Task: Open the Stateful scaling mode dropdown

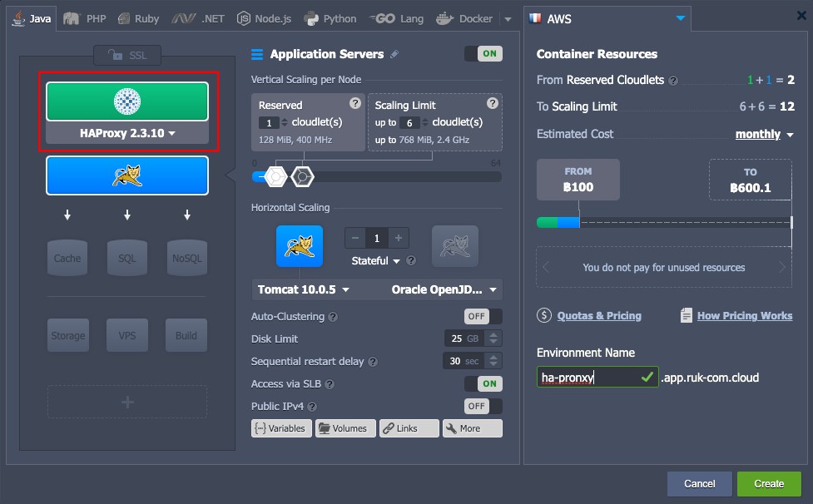Action: click(375, 261)
